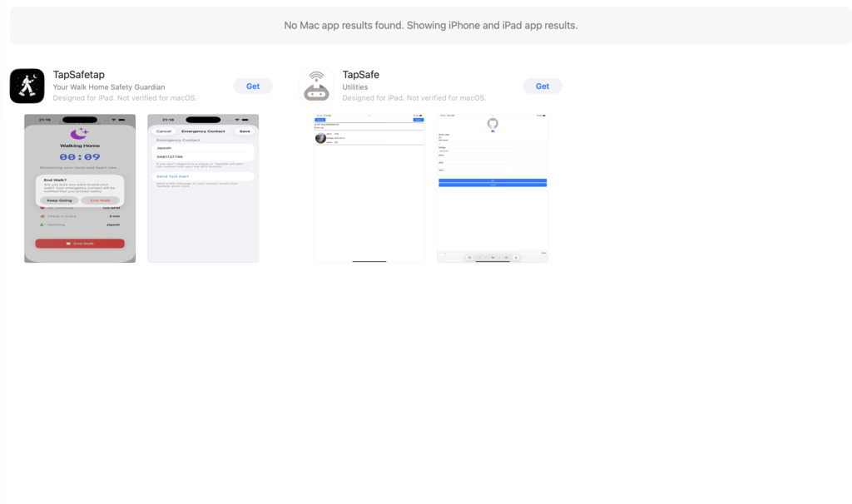The image size is (852, 504).
Task: Get the TapSafe Utilities app
Action: (x=542, y=86)
